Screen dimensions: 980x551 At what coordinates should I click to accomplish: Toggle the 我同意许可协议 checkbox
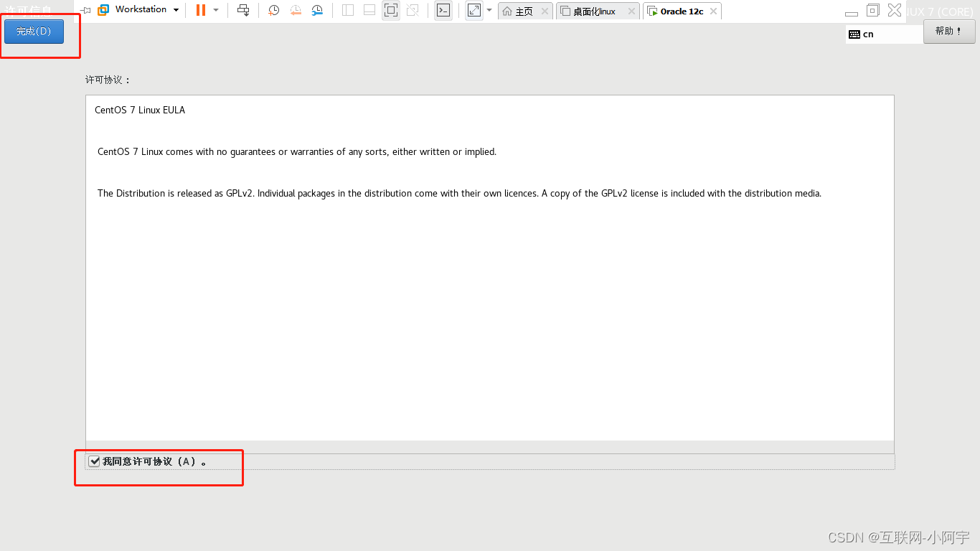point(94,461)
